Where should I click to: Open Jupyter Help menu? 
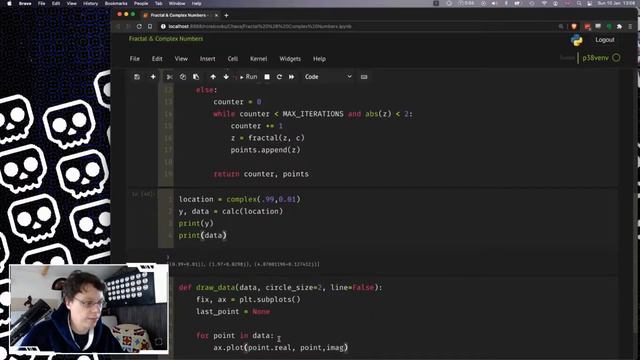pos(319,59)
